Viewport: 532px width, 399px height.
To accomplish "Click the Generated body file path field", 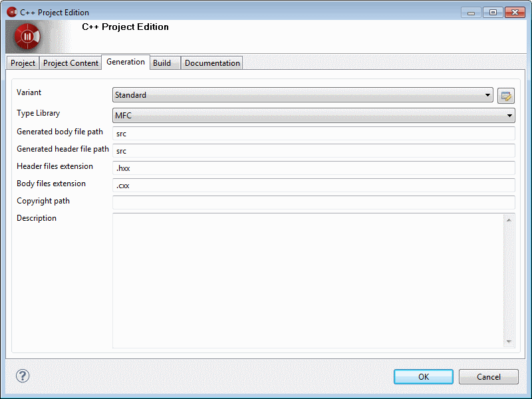I will [x=314, y=134].
